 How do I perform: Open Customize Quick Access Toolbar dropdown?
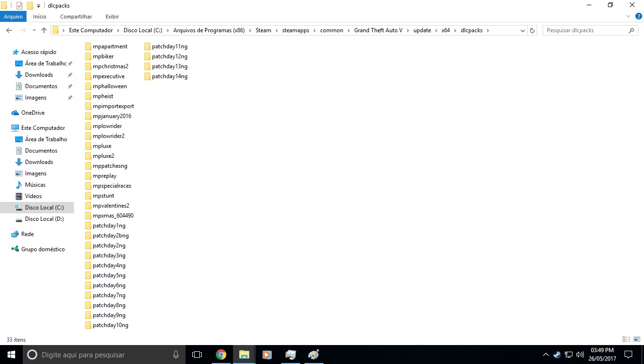[x=38, y=6]
